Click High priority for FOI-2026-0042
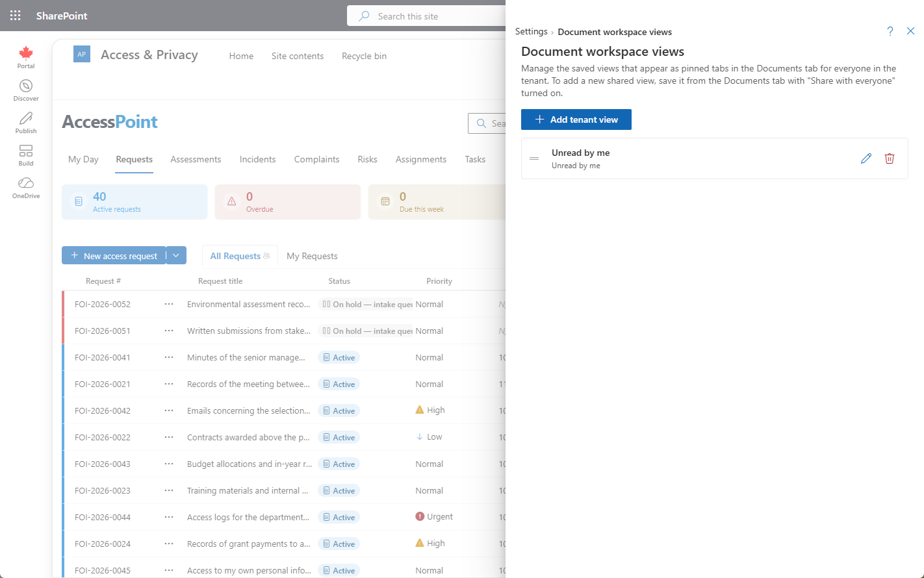This screenshot has height=578, width=924. click(x=430, y=410)
